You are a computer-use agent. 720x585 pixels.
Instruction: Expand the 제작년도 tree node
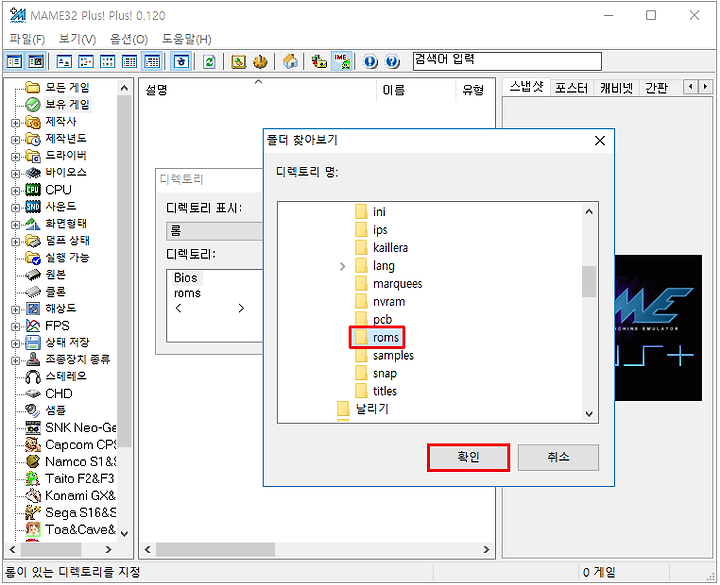(15, 140)
